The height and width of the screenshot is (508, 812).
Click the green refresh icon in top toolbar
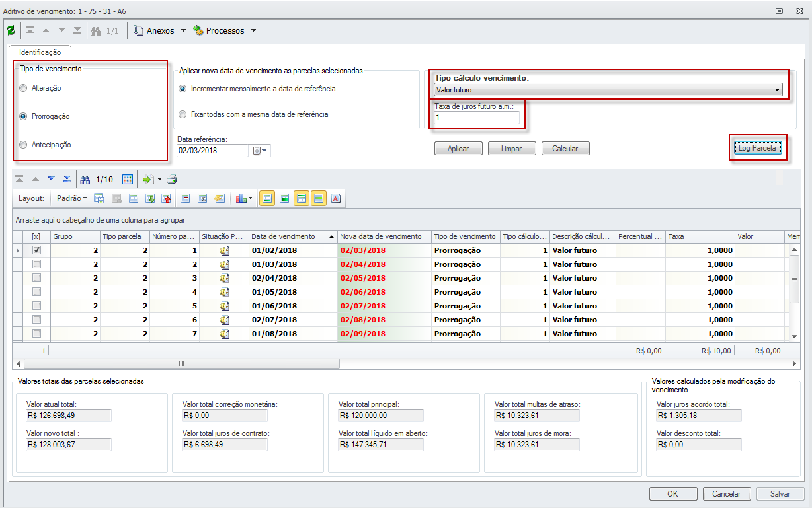(11, 30)
